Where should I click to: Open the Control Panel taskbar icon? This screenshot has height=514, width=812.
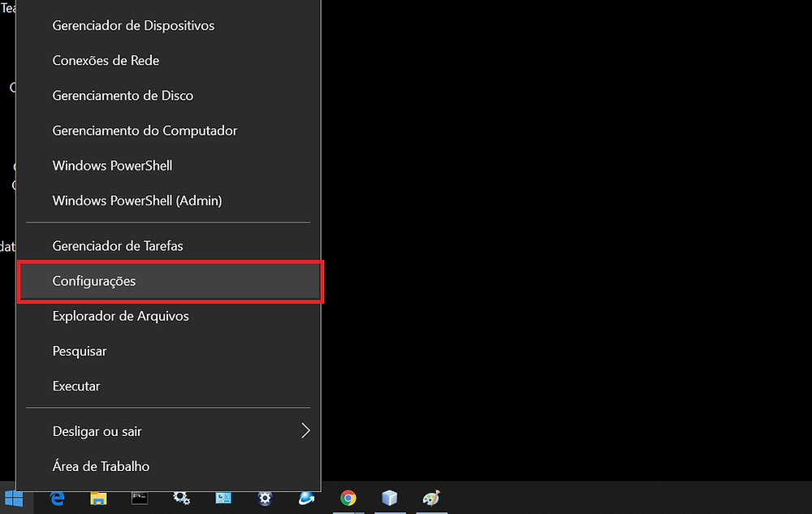[223, 499]
